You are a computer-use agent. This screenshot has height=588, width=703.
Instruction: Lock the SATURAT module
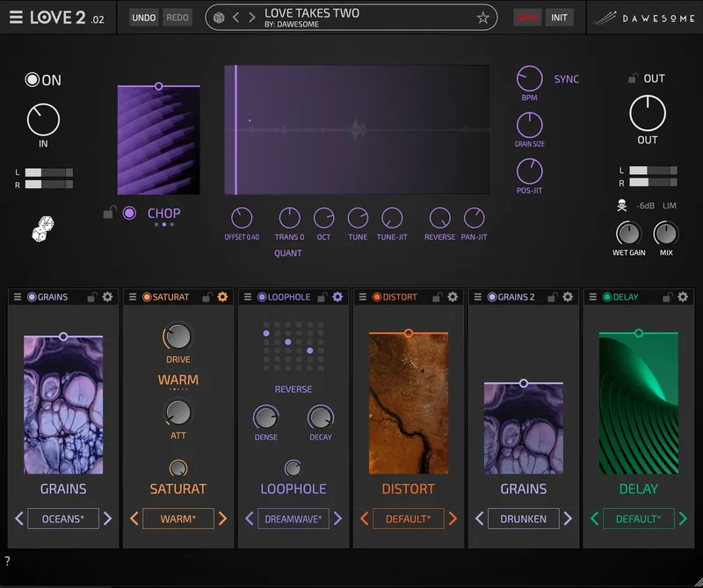(x=207, y=297)
